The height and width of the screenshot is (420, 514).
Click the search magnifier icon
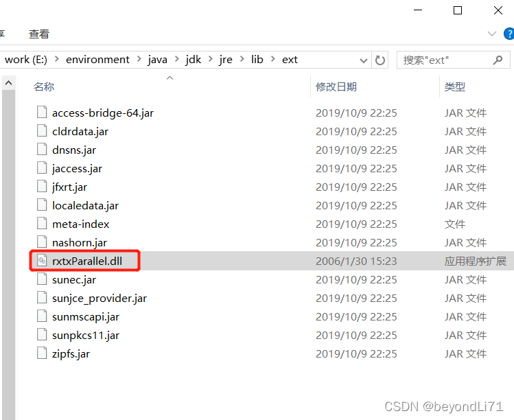point(498,60)
